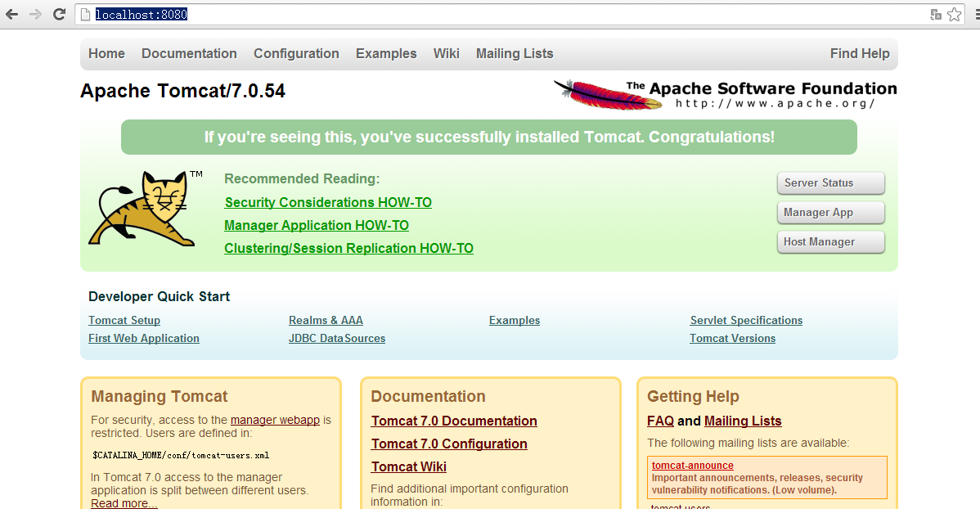Click the Developer Quick Start heading
980x509 pixels.
(159, 296)
